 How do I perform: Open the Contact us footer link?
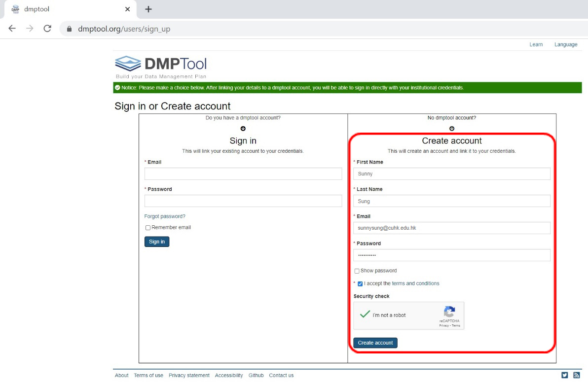[281, 375]
